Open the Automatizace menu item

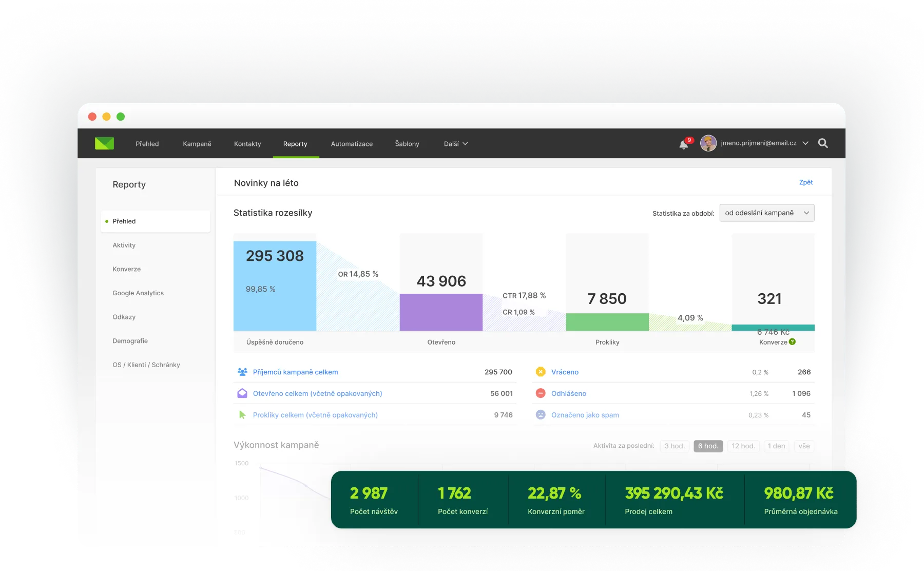(352, 144)
